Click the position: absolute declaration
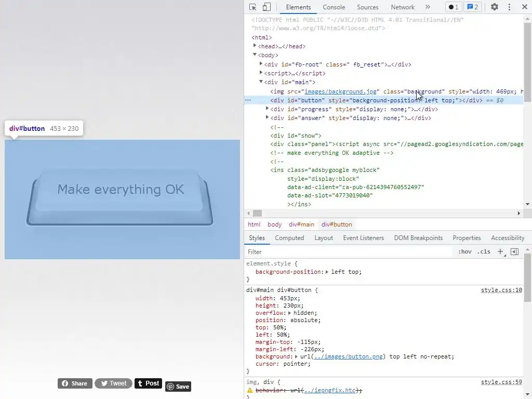This screenshot has height=399, width=532. pyautogui.click(x=288, y=320)
